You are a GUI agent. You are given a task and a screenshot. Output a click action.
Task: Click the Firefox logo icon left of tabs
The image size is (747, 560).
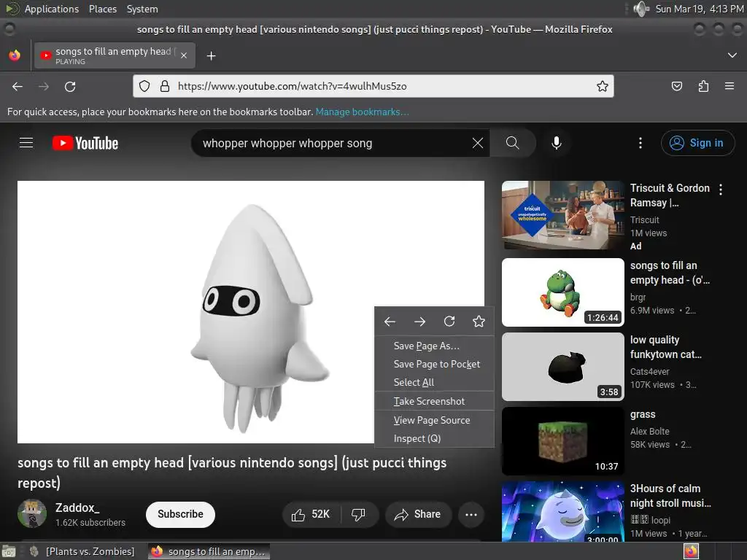point(15,55)
